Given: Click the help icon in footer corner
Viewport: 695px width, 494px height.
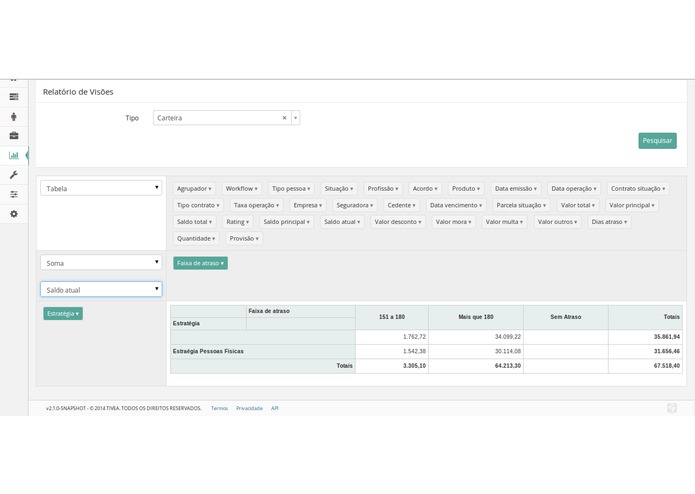Looking at the screenshot, I should click(x=672, y=408).
